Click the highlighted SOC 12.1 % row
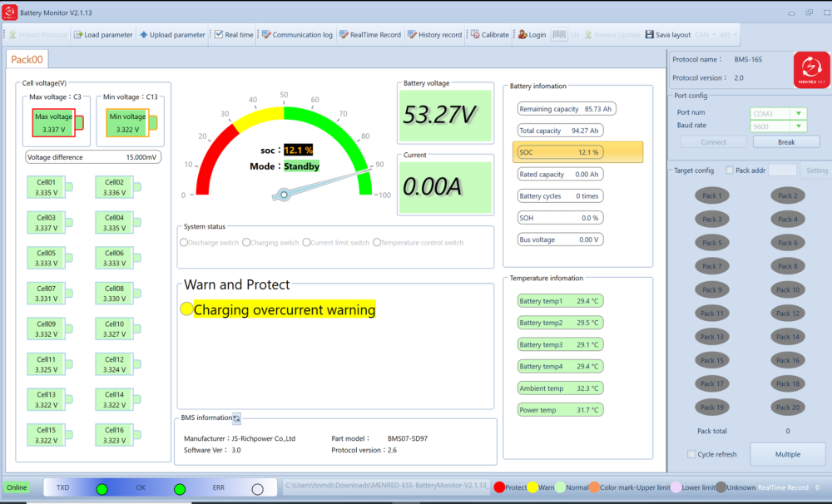832x504 pixels. [x=578, y=152]
